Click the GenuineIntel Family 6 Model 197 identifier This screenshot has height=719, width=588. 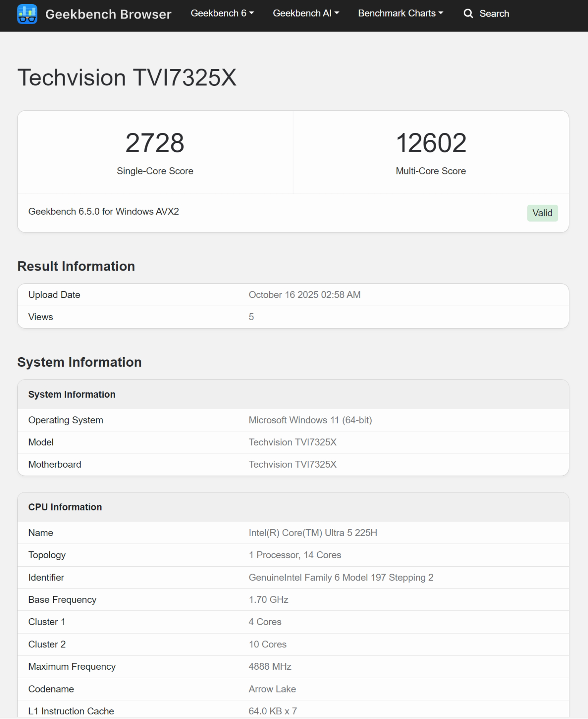click(x=341, y=577)
